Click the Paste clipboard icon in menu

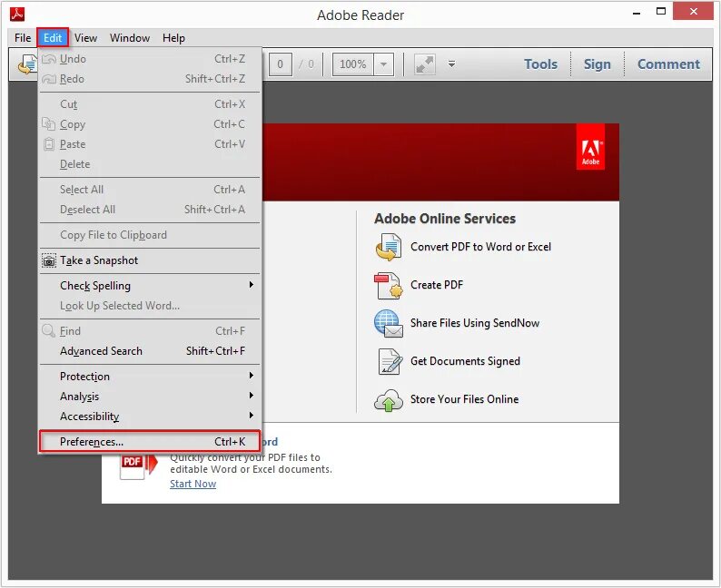coord(49,143)
